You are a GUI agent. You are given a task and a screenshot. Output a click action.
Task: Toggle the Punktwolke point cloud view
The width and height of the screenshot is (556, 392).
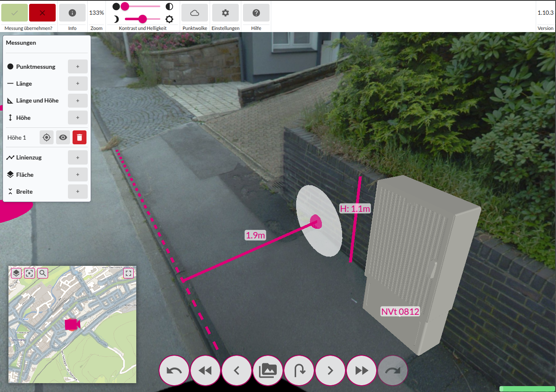point(194,13)
